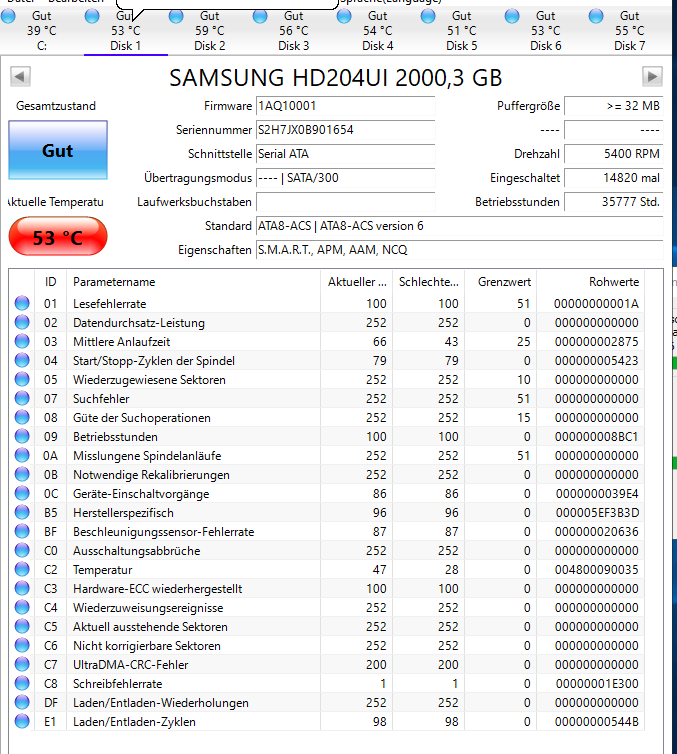
Task: Select the Temperatur parameter name
Action: pos(102,570)
